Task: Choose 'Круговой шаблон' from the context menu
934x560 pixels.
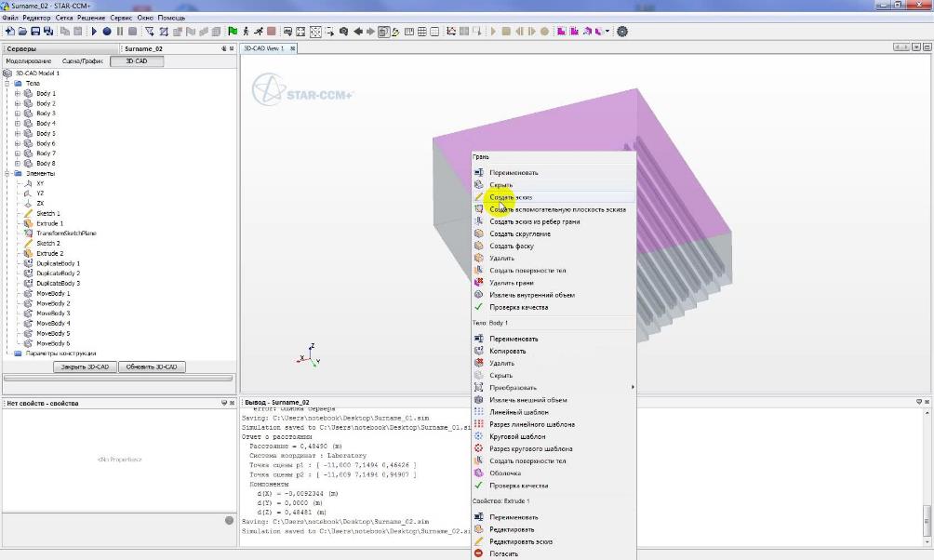Action: (x=517, y=436)
